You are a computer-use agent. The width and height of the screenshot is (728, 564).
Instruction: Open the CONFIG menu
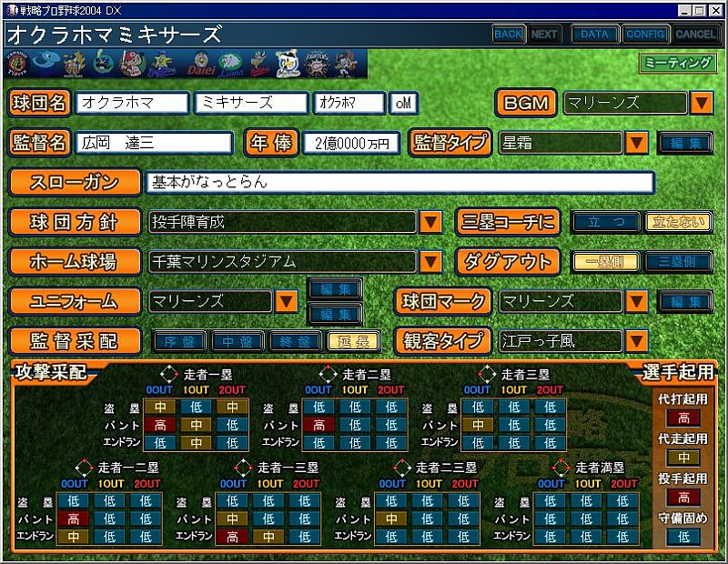pyautogui.click(x=645, y=34)
